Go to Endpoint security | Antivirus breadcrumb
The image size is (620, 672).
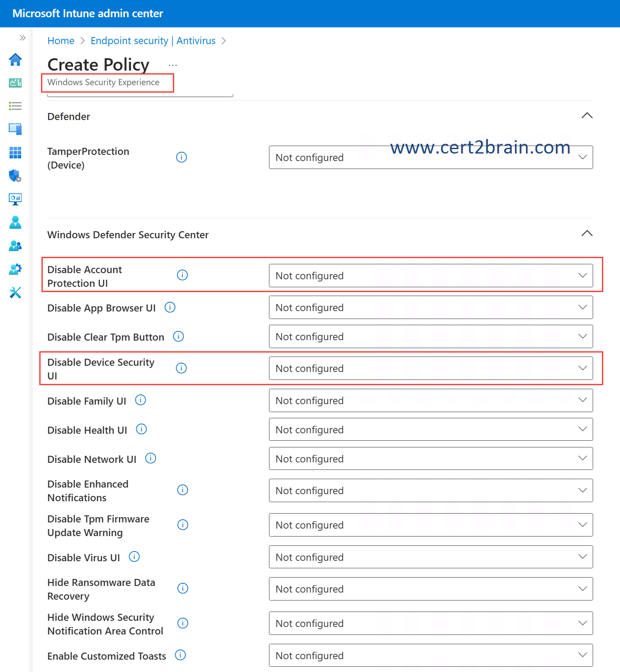(153, 41)
